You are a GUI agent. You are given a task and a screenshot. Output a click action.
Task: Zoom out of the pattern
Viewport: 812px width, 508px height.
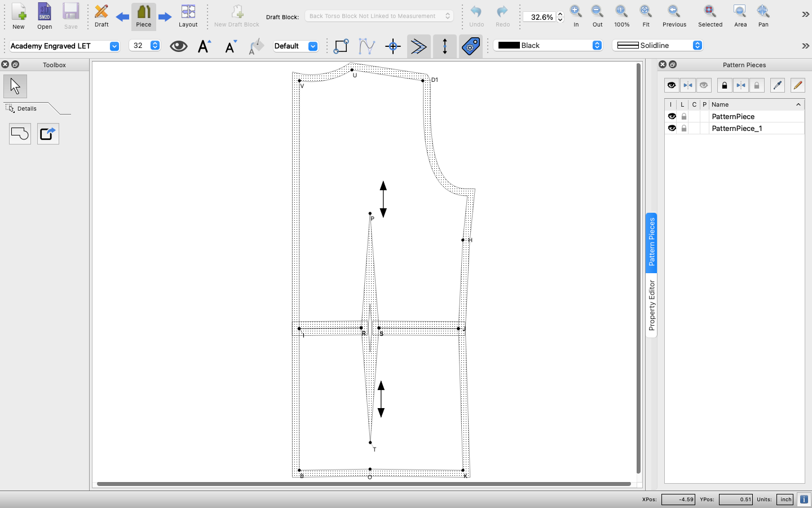pos(597,16)
